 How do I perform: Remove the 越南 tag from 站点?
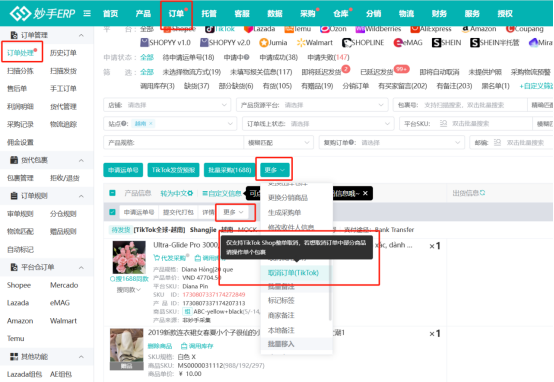point(151,123)
